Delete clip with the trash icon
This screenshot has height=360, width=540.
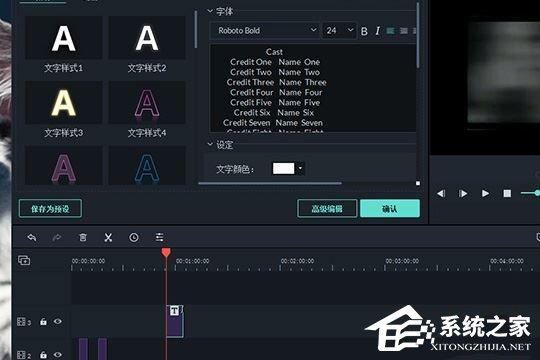(x=83, y=237)
